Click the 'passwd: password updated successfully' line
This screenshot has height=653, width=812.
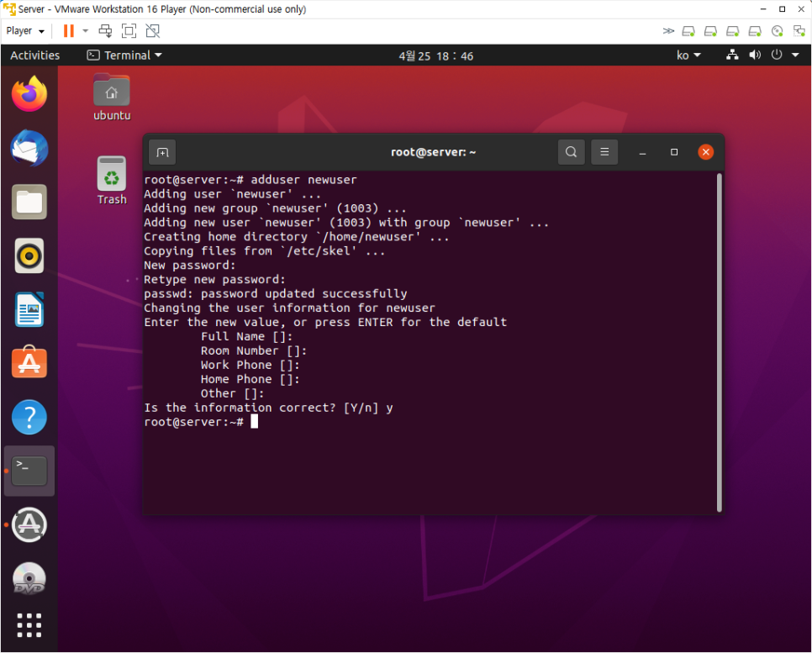coord(276,293)
